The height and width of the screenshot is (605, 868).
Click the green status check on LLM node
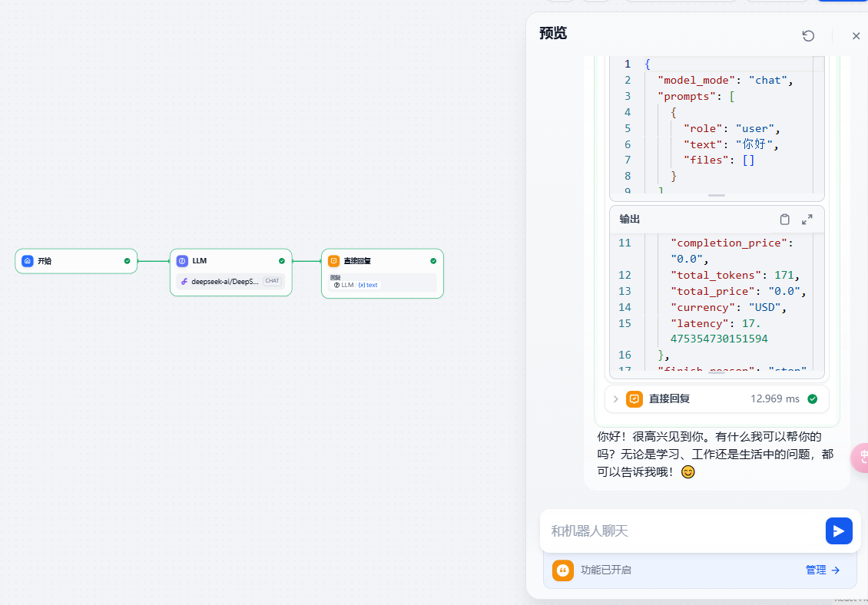pos(282,261)
